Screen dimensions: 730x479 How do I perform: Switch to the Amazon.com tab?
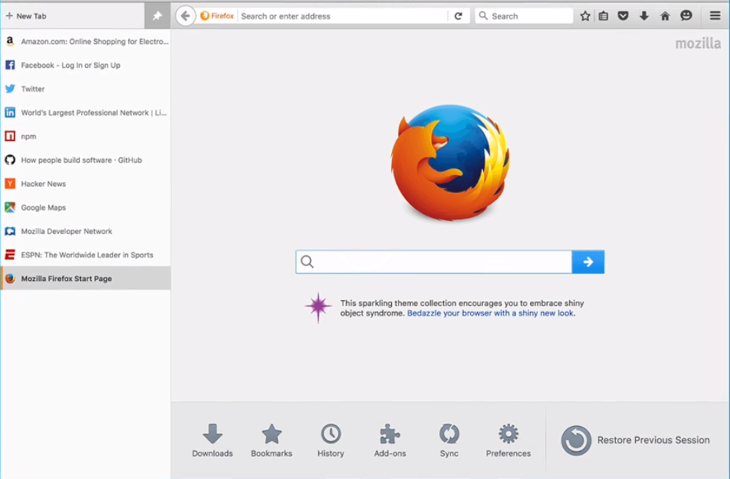click(86, 41)
